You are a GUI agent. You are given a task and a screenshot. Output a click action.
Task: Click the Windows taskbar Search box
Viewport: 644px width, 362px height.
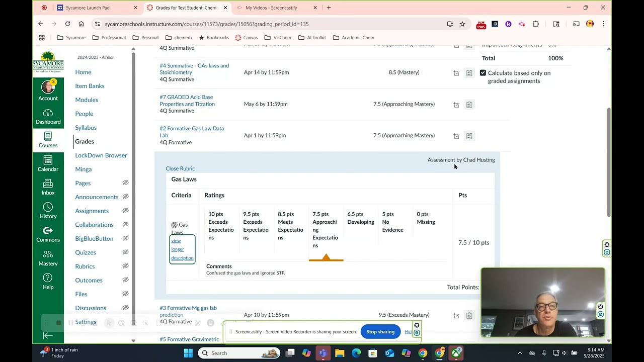point(239,353)
